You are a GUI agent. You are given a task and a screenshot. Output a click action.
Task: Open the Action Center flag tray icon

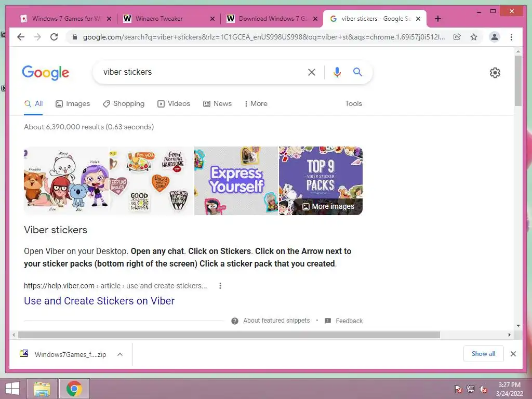pyautogui.click(x=458, y=389)
